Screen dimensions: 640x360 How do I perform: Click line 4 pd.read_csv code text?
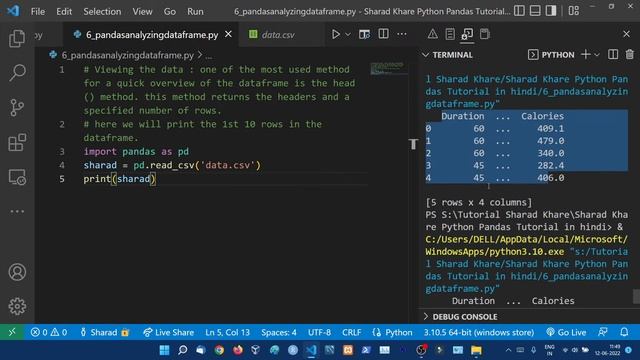pyautogui.click(x=197, y=165)
